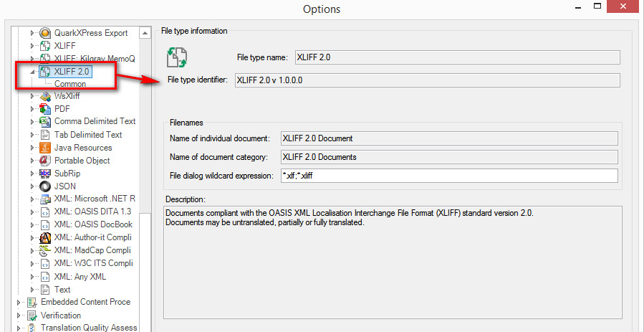Open the Common settings under XLIFF 2.0
Image resolution: width=644 pixels, height=332 pixels.
point(70,84)
